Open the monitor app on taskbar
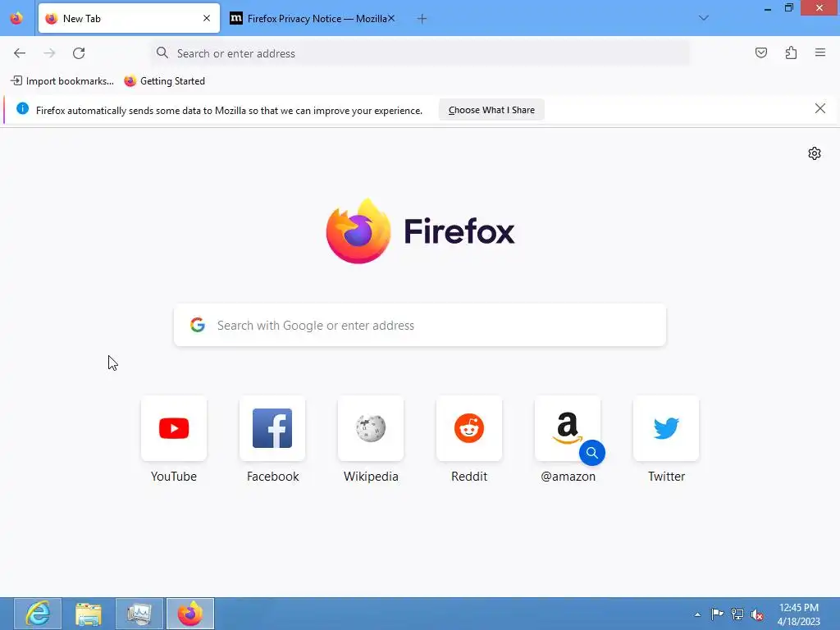The width and height of the screenshot is (840, 630). pyautogui.click(x=139, y=614)
